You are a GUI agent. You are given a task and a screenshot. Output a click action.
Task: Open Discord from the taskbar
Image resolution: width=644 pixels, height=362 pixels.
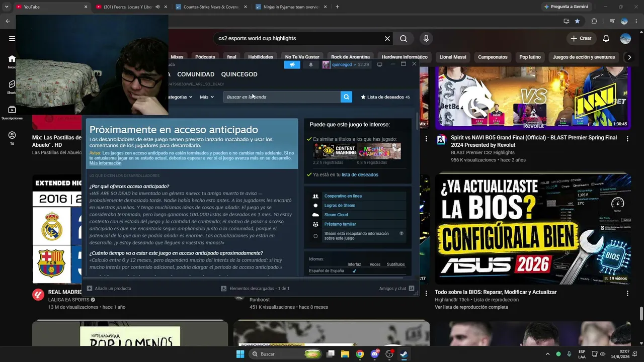pyautogui.click(x=374, y=354)
